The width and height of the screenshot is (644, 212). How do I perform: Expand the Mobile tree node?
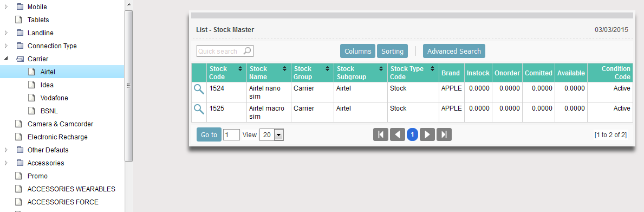pos(6,7)
